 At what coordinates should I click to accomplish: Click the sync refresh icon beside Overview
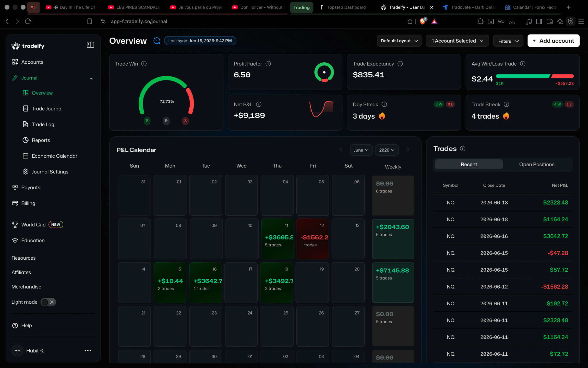click(x=157, y=41)
